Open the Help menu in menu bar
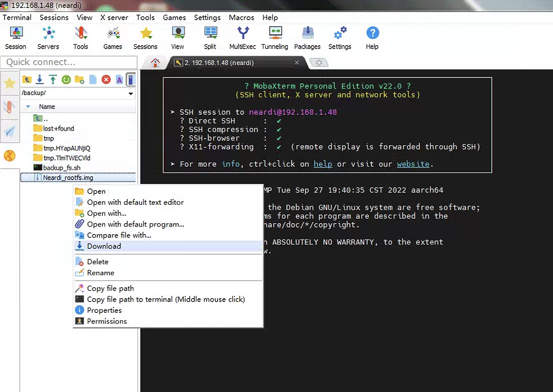553x392 pixels. click(270, 18)
